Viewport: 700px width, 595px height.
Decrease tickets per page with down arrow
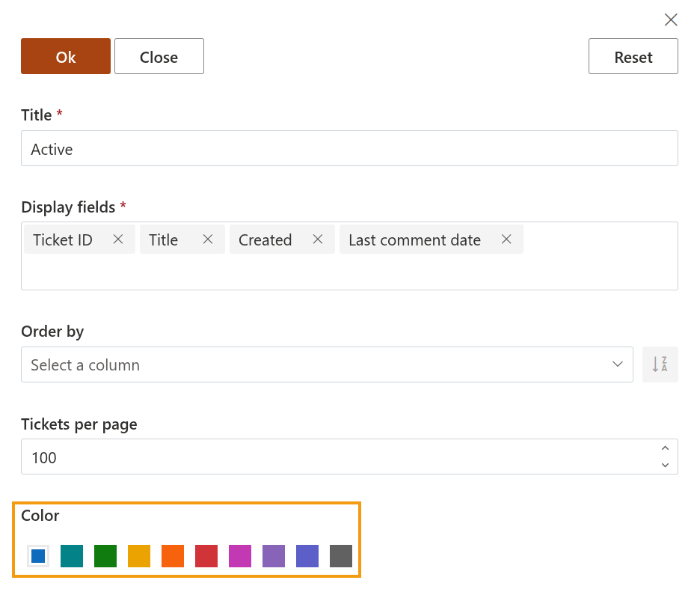(665, 465)
